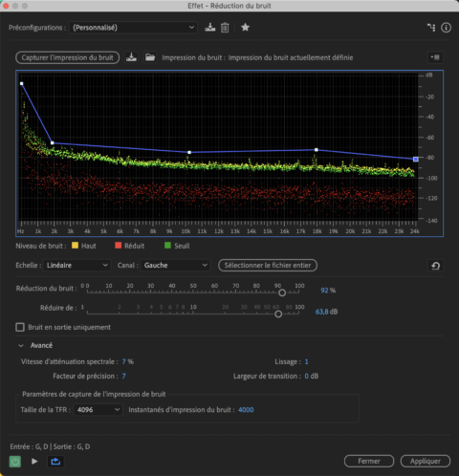
Task: Click the Appliquer button
Action: click(426, 461)
